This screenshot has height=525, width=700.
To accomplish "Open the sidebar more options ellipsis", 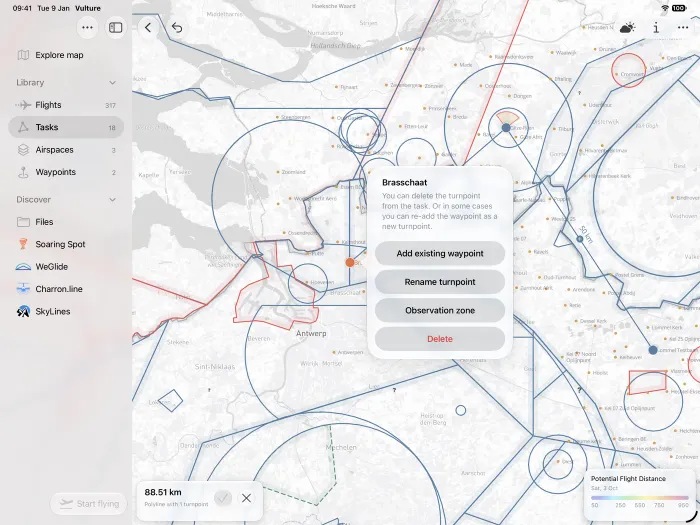I will coord(88,28).
